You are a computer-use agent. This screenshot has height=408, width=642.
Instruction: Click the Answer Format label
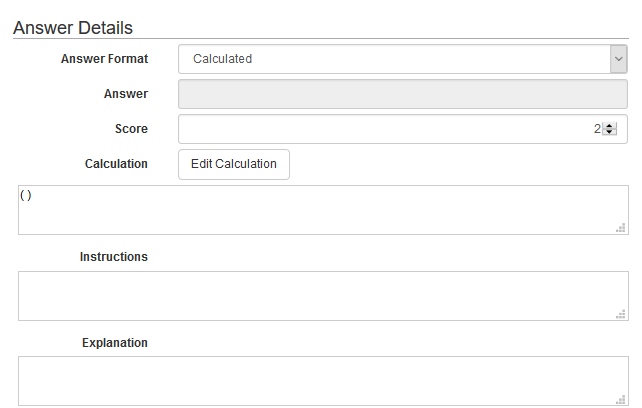[x=104, y=59]
